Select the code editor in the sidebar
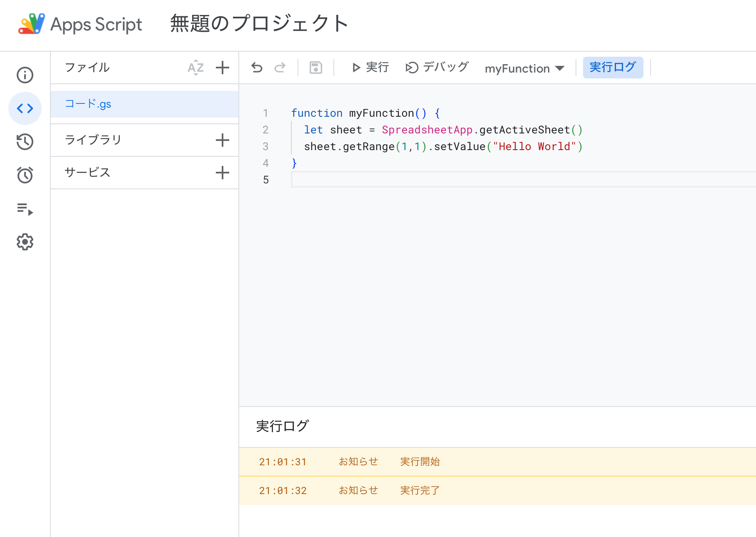756x537 pixels. (25, 108)
